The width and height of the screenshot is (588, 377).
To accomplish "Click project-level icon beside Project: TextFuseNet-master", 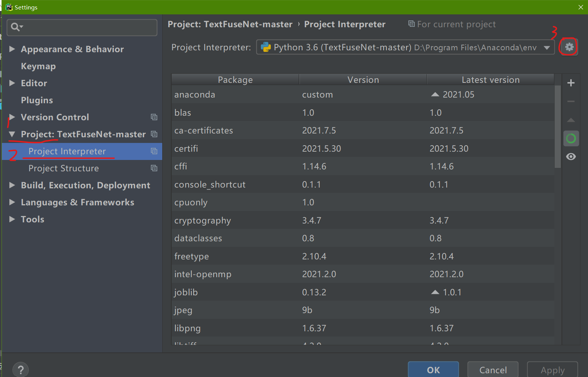I will click(x=154, y=134).
